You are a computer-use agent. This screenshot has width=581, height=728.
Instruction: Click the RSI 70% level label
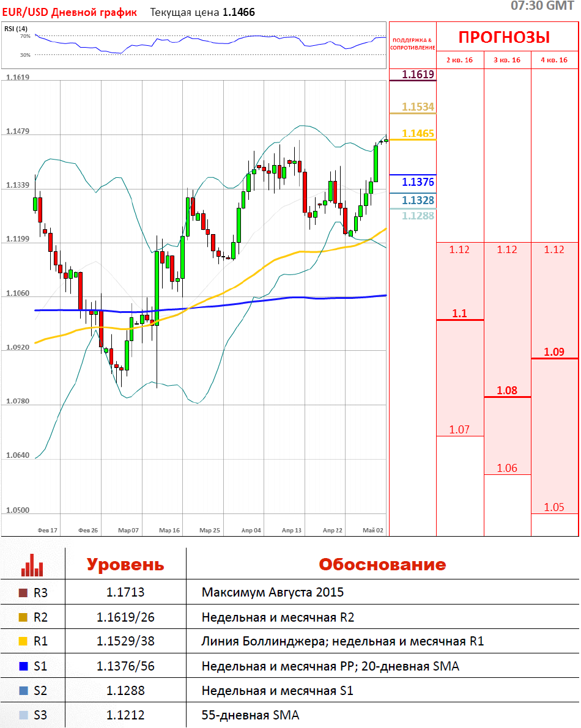(x=25, y=36)
